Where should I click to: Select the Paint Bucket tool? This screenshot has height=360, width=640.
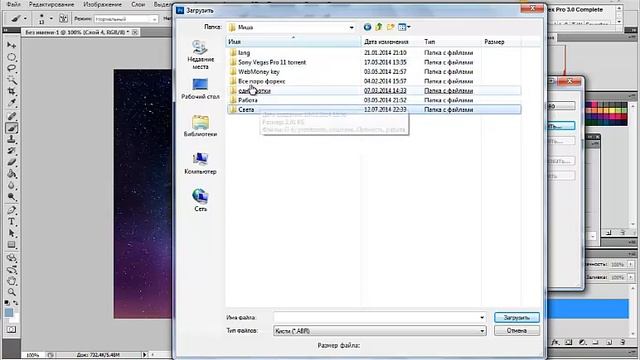tap(11, 174)
